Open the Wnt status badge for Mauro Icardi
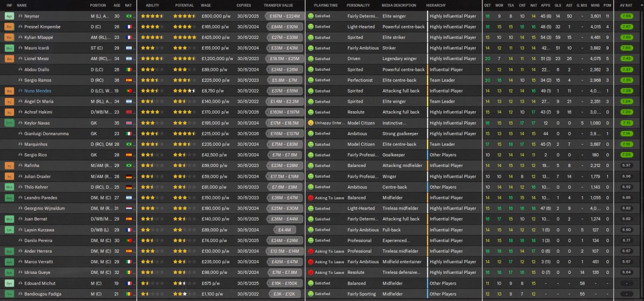 tap(9, 48)
